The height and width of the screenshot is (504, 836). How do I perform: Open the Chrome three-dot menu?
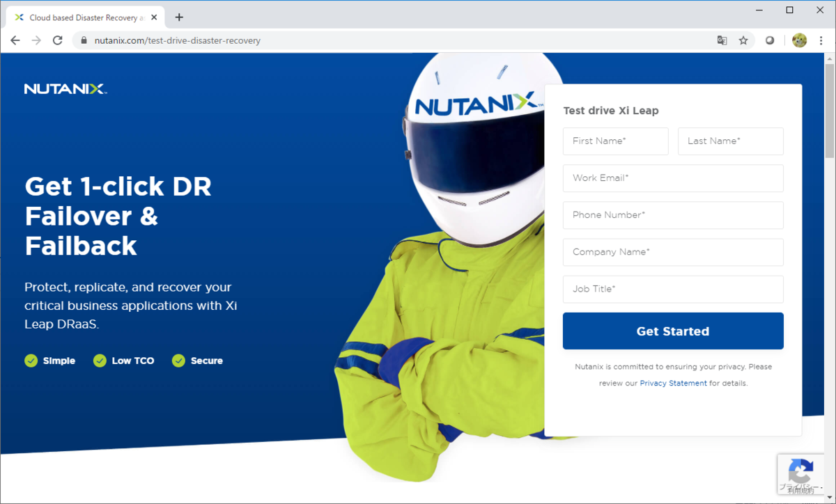821,40
